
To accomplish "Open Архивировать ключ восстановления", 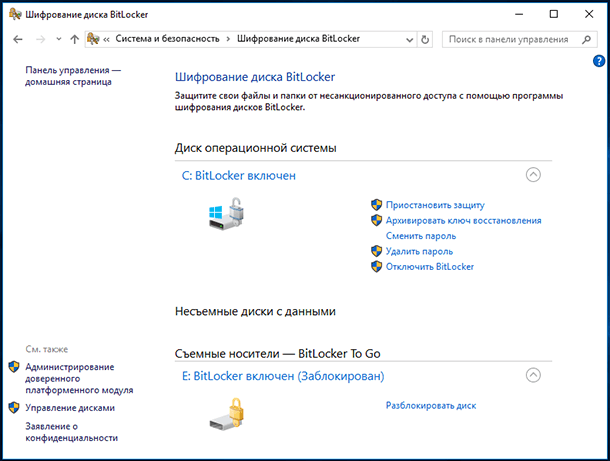I will pyautogui.click(x=463, y=221).
